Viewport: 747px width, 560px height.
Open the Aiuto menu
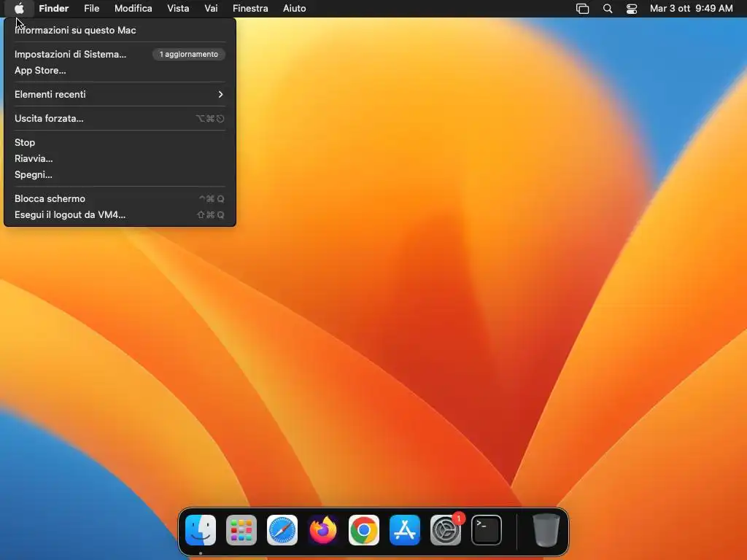[295, 9]
